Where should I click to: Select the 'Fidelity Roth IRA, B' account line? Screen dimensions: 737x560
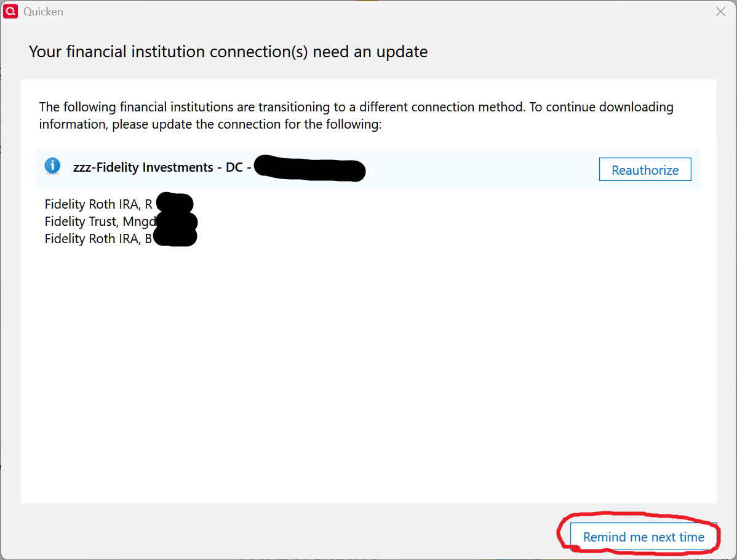click(98, 239)
